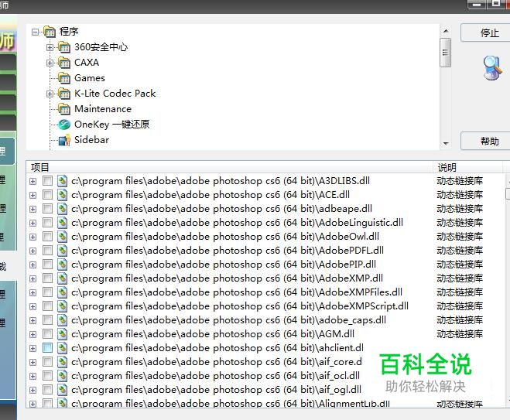Check the ACE.dll checkbox
The height and width of the screenshot is (420, 510).
click(x=47, y=195)
